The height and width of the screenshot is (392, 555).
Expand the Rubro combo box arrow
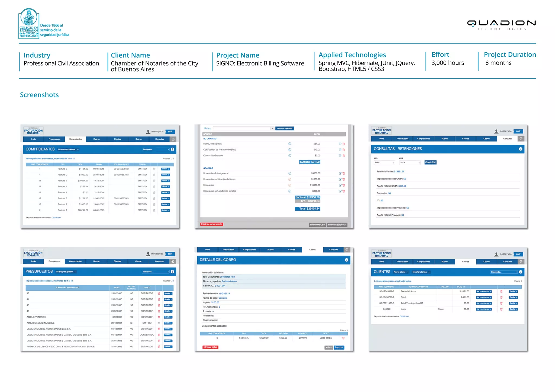pyautogui.click(x=272, y=128)
